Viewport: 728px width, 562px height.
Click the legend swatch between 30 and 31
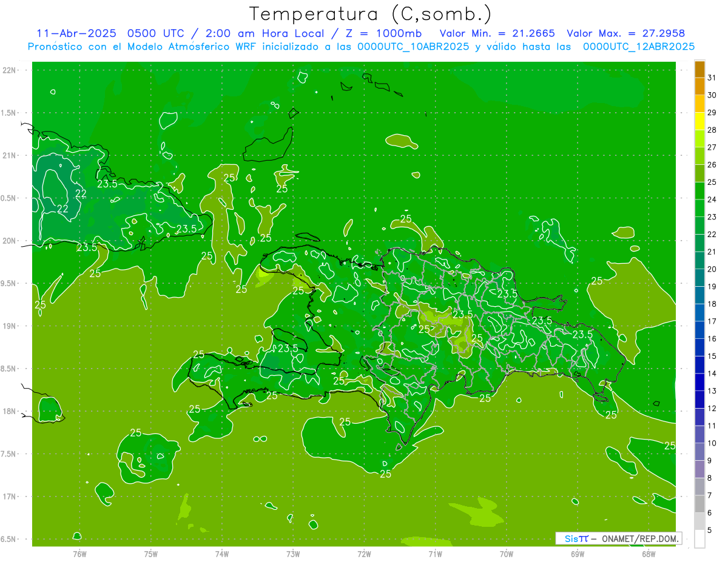699,87
